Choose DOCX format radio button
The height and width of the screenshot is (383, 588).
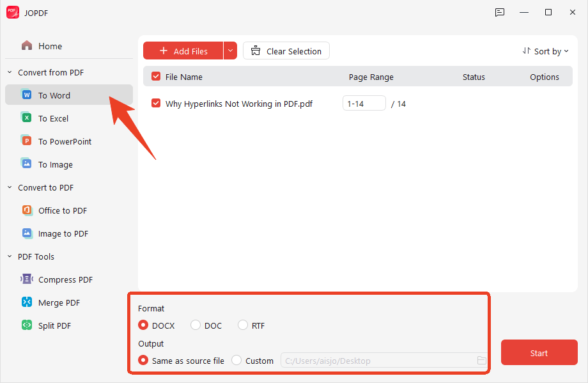coord(143,325)
